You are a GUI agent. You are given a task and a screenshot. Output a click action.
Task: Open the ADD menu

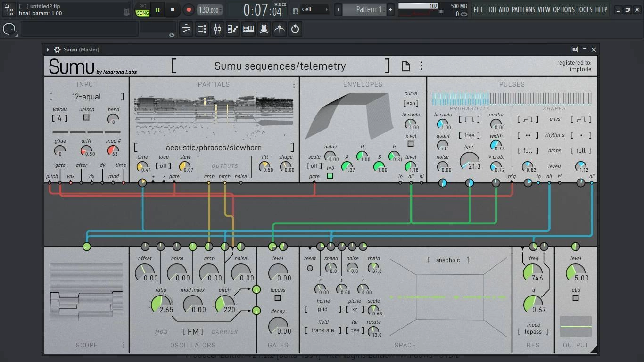point(504,9)
